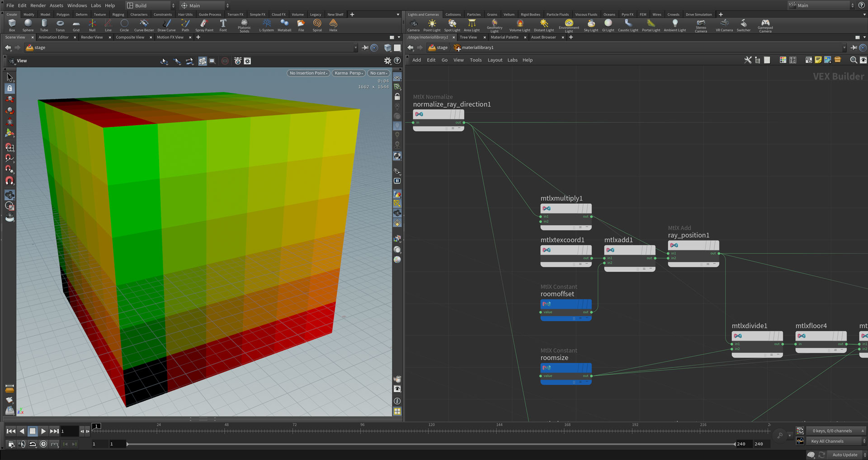Image resolution: width=868 pixels, height=460 pixels.
Task: Click the stage path button in Scene View
Action: click(36, 47)
